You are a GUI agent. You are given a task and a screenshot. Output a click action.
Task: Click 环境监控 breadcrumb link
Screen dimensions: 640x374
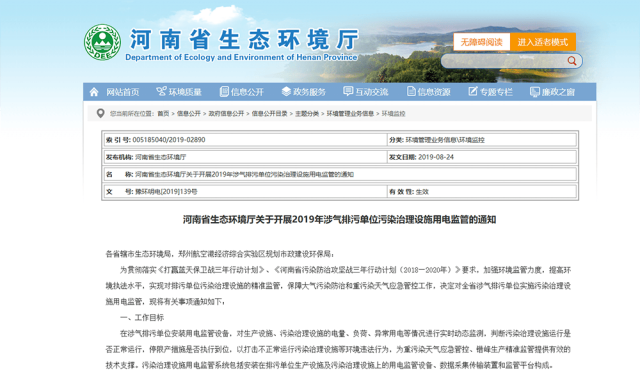pyautogui.click(x=393, y=114)
